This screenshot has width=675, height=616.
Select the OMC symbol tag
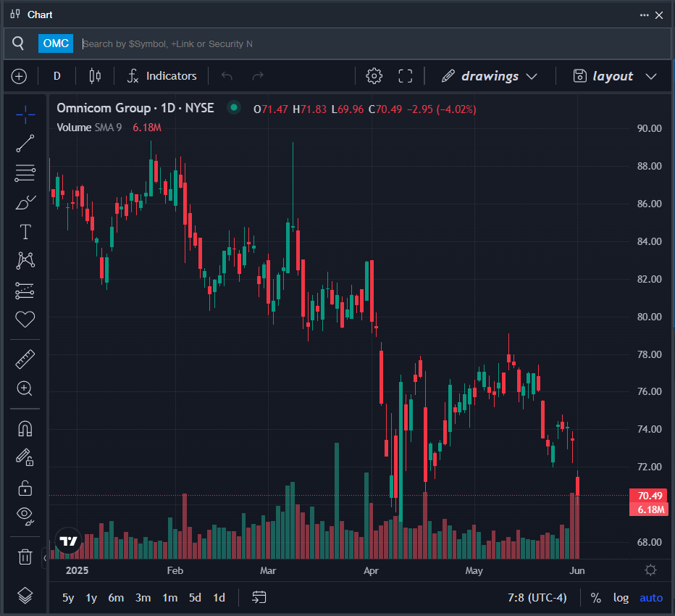(56, 43)
